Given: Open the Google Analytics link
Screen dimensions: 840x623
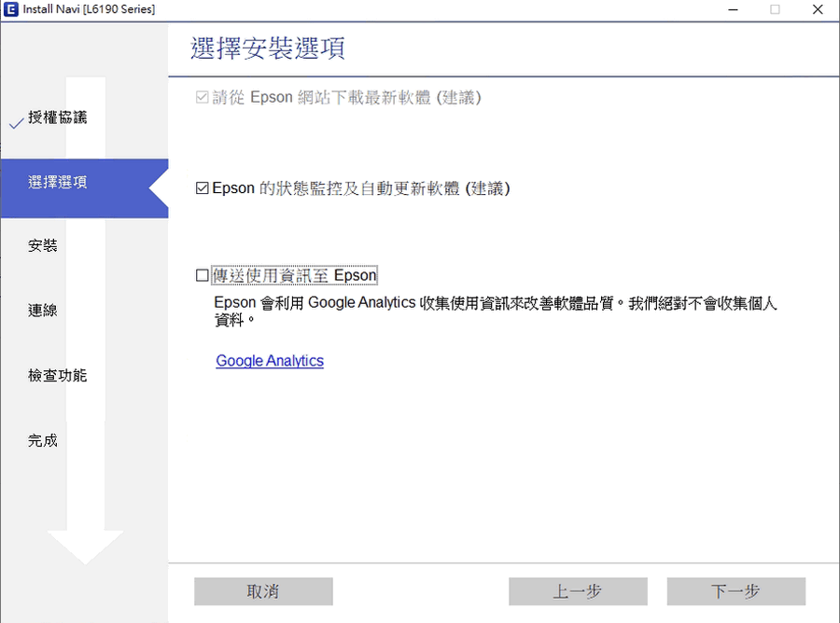Looking at the screenshot, I should click(270, 361).
